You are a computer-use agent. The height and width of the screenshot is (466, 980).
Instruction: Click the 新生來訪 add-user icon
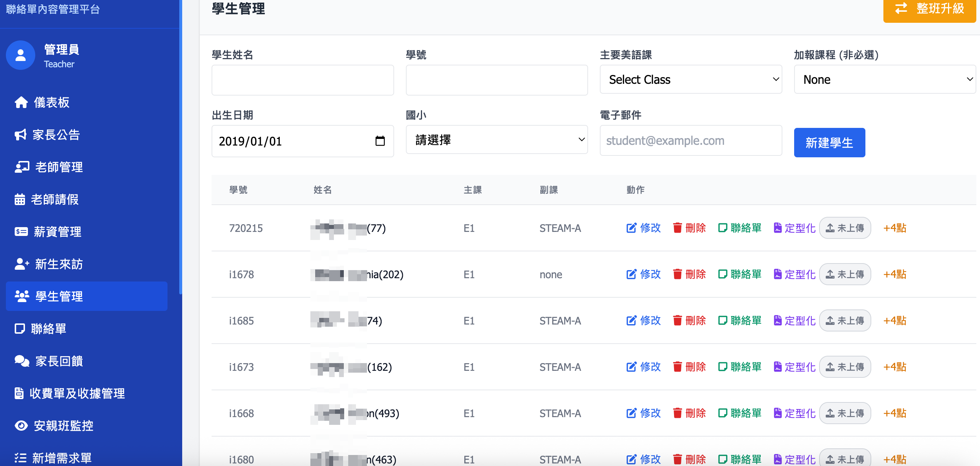tap(22, 264)
